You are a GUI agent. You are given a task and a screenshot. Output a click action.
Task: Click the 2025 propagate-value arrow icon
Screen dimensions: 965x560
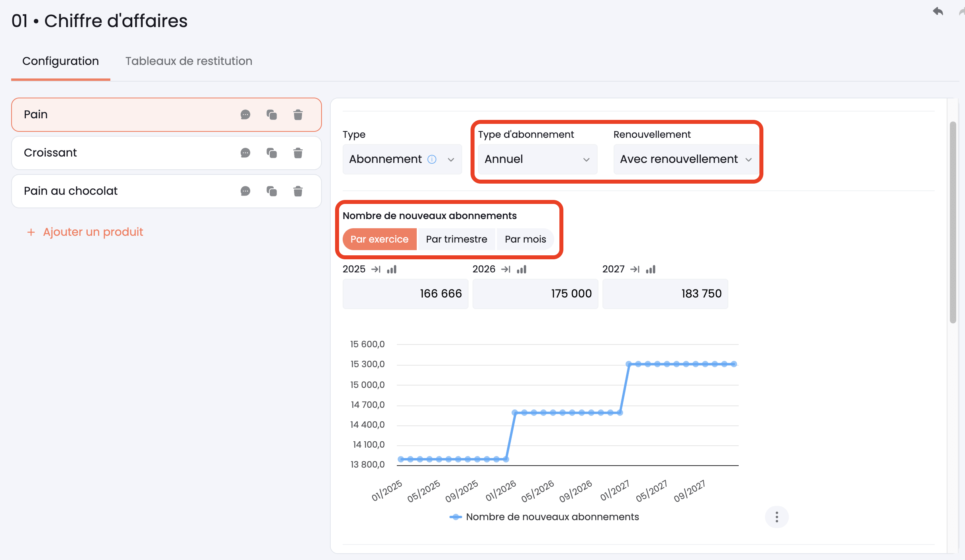pyautogui.click(x=376, y=269)
